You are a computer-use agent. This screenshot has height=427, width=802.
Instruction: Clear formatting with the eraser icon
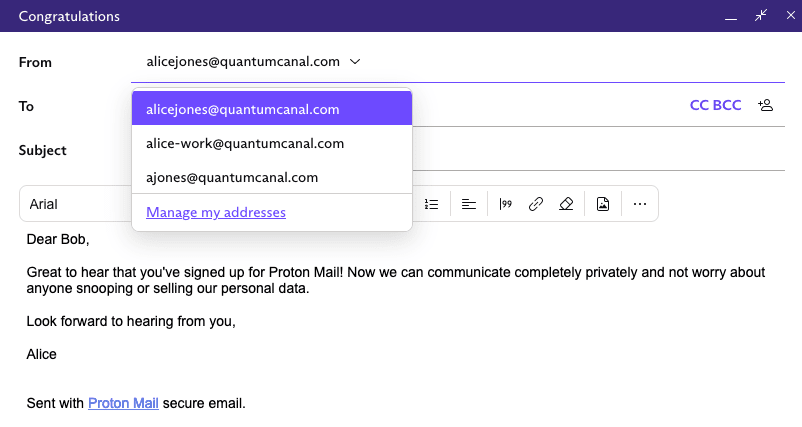(566, 204)
